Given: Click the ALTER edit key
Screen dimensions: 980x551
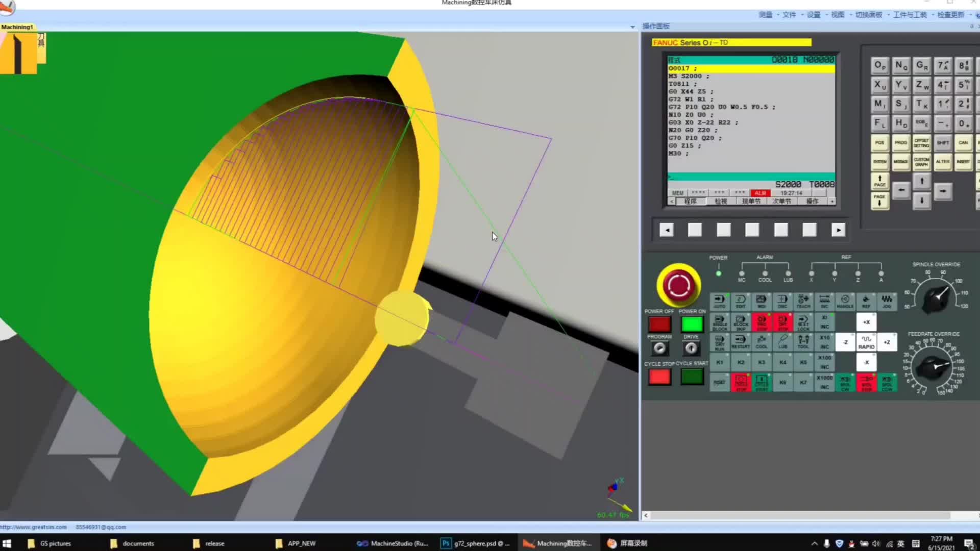Looking at the screenshot, I should 942,162.
